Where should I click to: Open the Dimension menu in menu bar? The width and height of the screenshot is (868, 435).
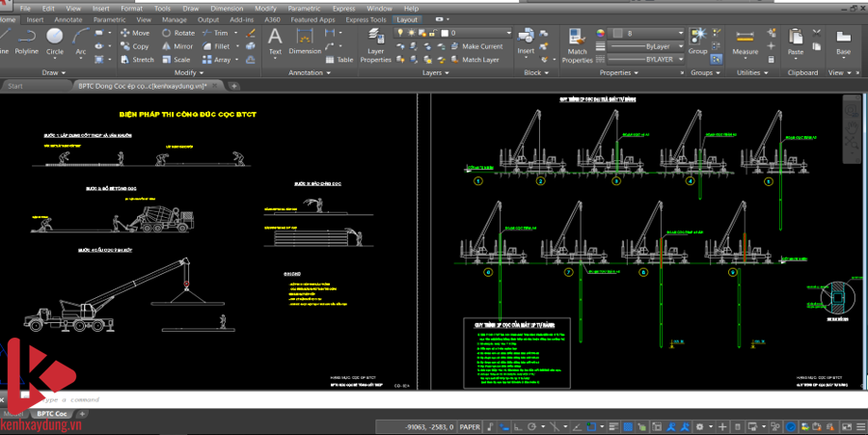tap(227, 8)
